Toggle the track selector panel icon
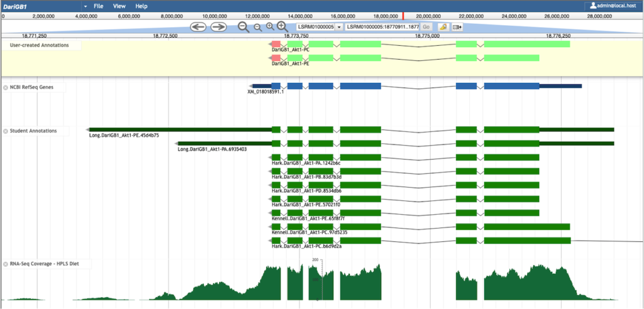The height and width of the screenshot is (309, 644). coord(457,27)
